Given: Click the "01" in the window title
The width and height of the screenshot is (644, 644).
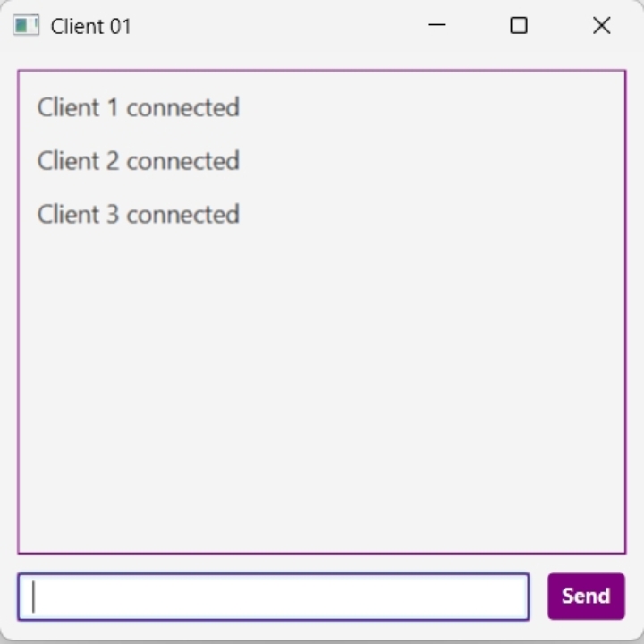Looking at the screenshot, I should point(120,27).
